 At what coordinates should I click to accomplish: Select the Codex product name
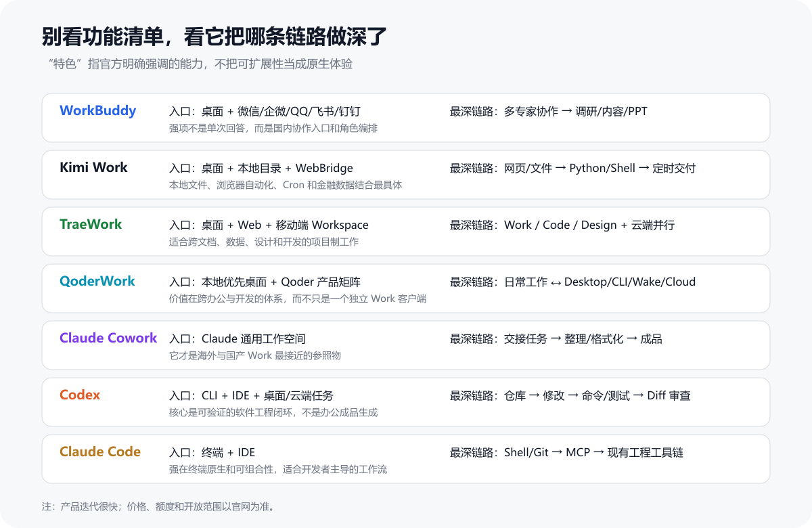point(80,395)
